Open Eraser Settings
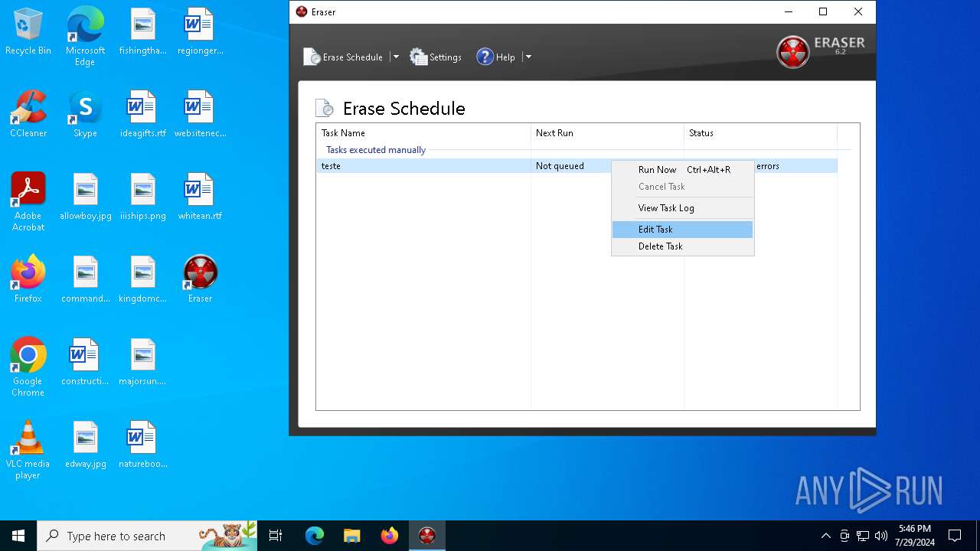 (x=436, y=57)
